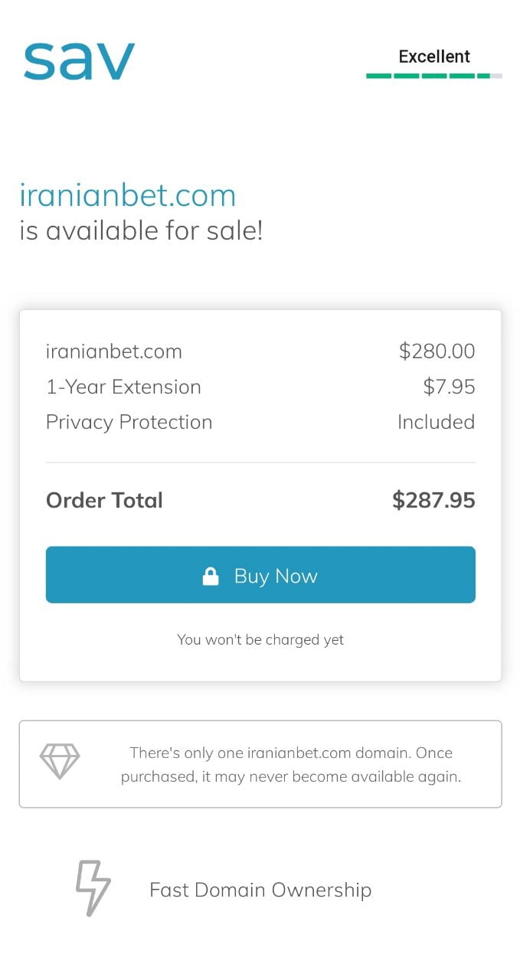The height and width of the screenshot is (980, 520).
Task: Click the Privacy Protection label
Action: (x=129, y=423)
